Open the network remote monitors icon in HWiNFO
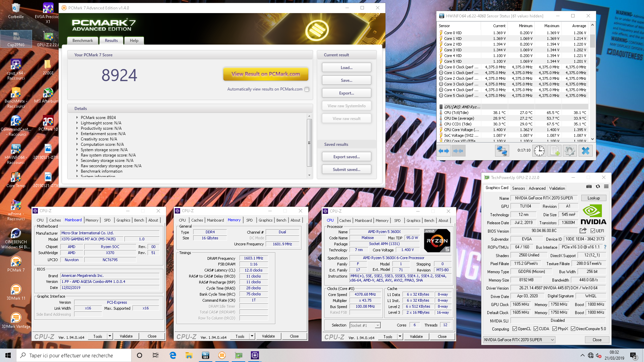Viewport: 644px width, 362px height. [x=502, y=151]
